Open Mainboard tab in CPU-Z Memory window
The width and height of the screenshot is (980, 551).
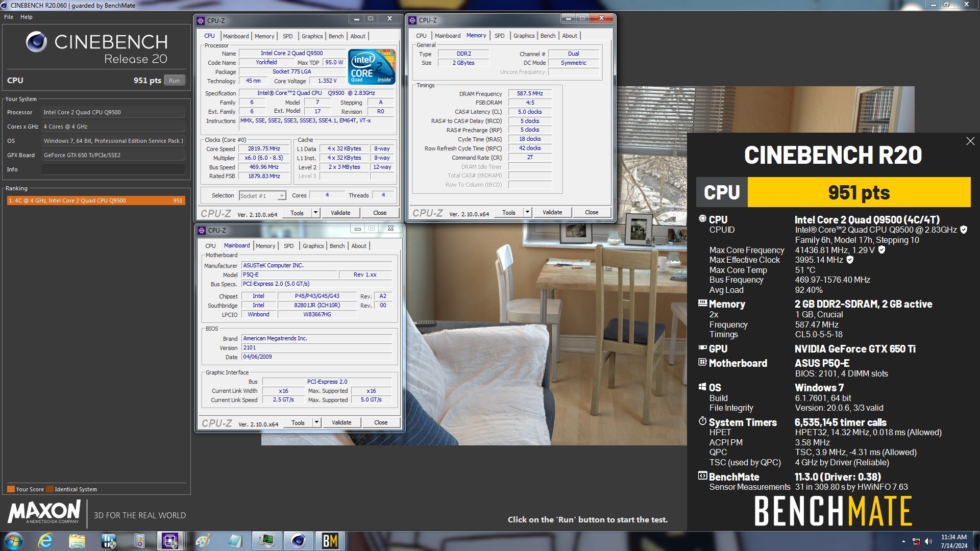click(447, 36)
